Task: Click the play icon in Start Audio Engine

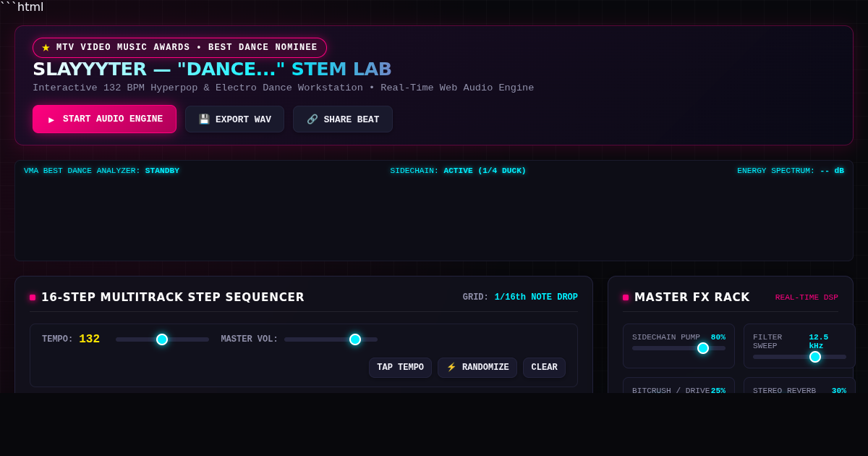Action: (x=51, y=119)
